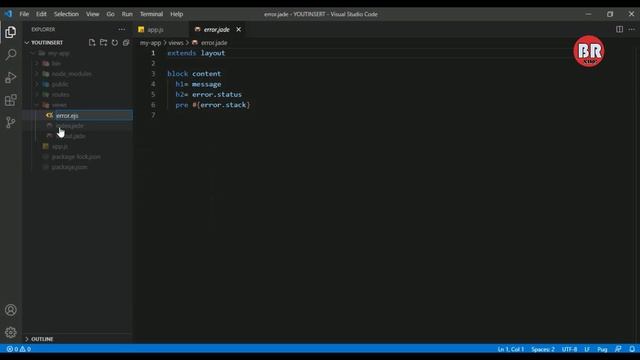
Task: Open the View menu
Action: pos(93,14)
